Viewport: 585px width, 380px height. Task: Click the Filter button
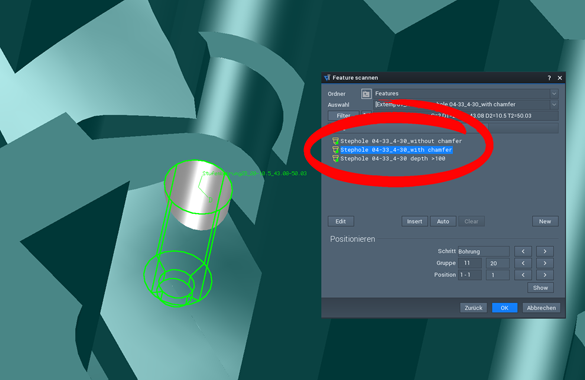[343, 116]
